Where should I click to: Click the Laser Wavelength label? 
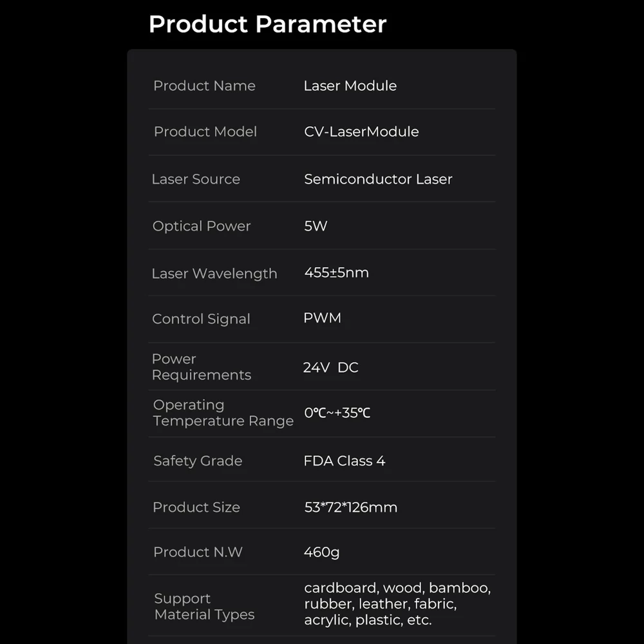coord(214,274)
